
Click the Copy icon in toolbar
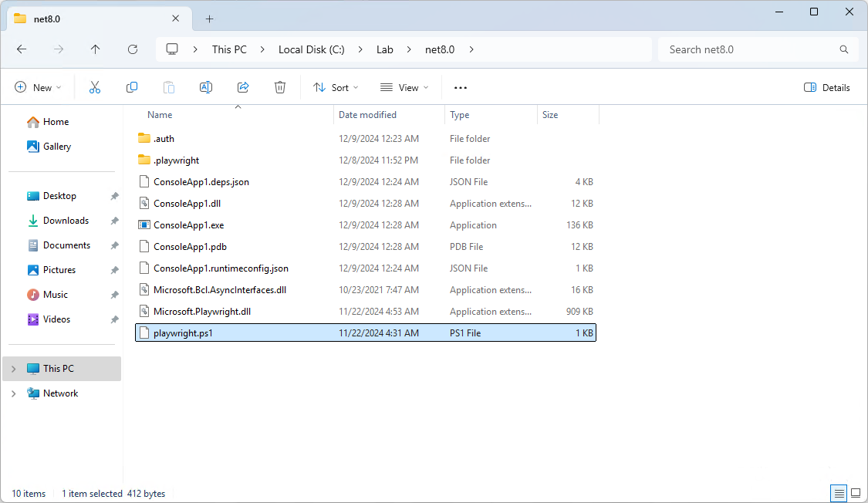click(132, 87)
